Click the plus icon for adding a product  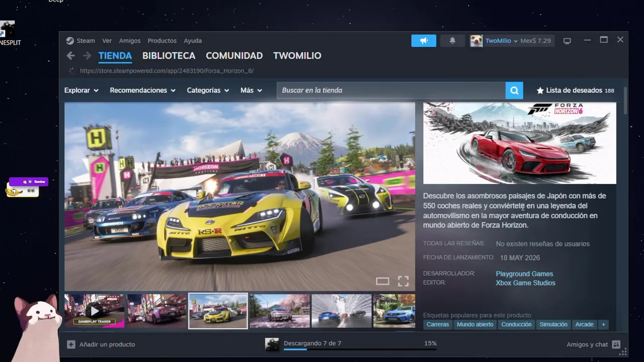(x=71, y=344)
